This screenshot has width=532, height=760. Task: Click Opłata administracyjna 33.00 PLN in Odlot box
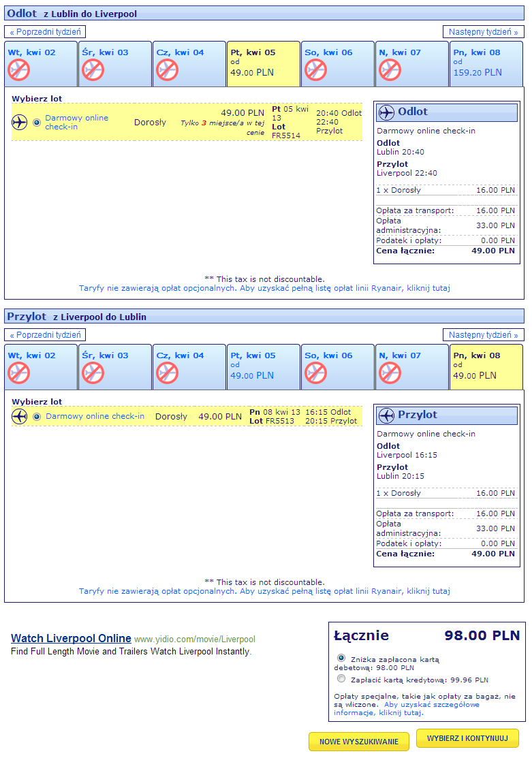coord(445,225)
